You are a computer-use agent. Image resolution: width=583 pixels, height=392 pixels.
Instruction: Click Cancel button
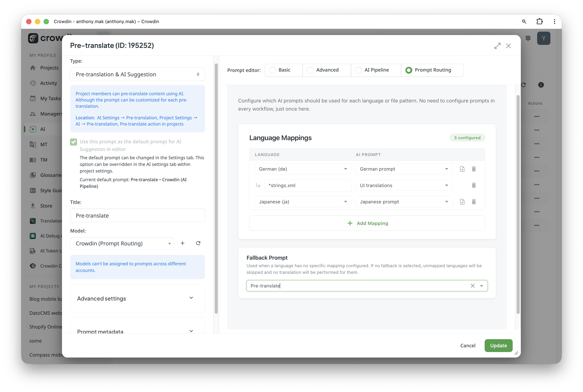[468, 345]
